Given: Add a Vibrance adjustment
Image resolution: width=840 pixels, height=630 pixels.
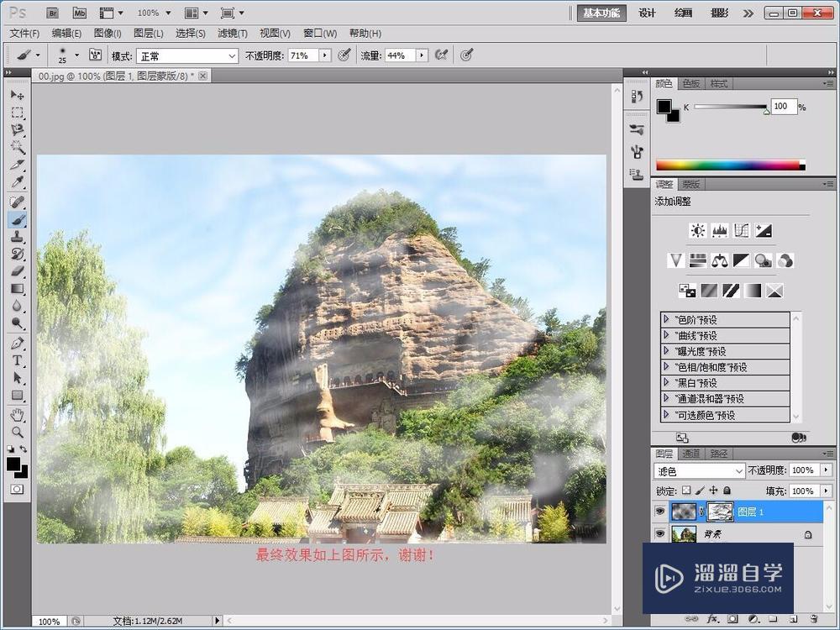Looking at the screenshot, I should tap(676, 260).
